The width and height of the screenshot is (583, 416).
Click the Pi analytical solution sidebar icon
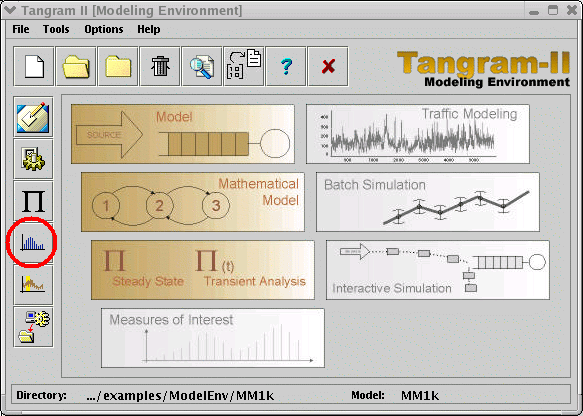pyautogui.click(x=33, y=201)
